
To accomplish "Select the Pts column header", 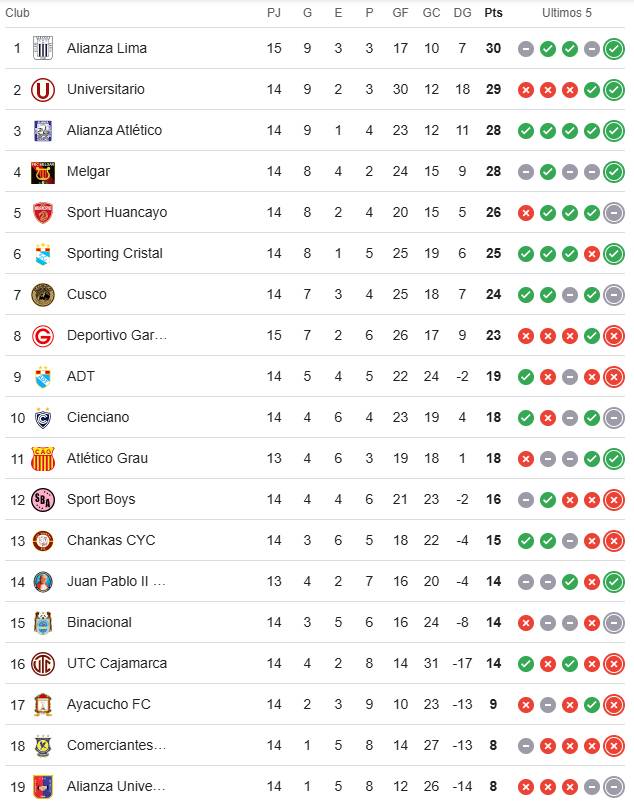I will click(x=493, y=13).
